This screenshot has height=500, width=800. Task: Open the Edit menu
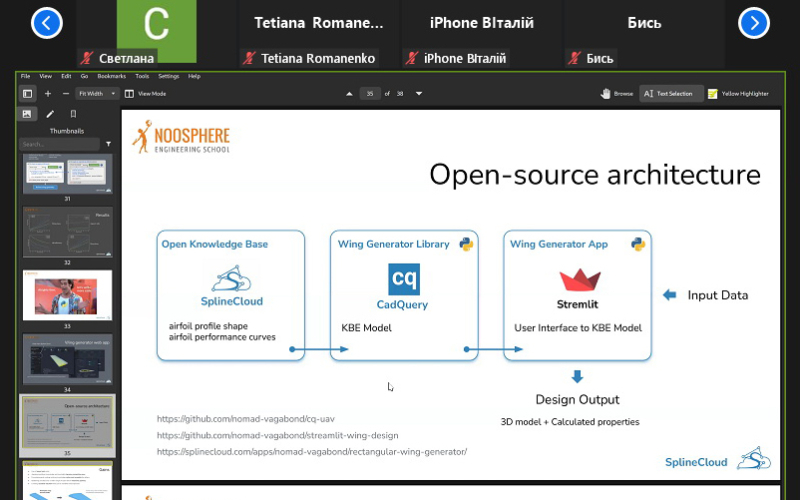pyautogui.click(x=66, y=76)
